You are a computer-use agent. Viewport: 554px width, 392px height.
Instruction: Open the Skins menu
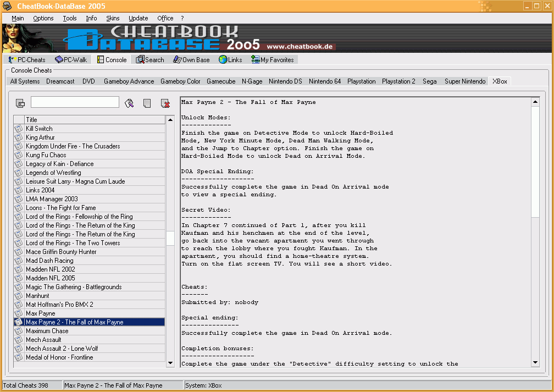coord(113,18)
